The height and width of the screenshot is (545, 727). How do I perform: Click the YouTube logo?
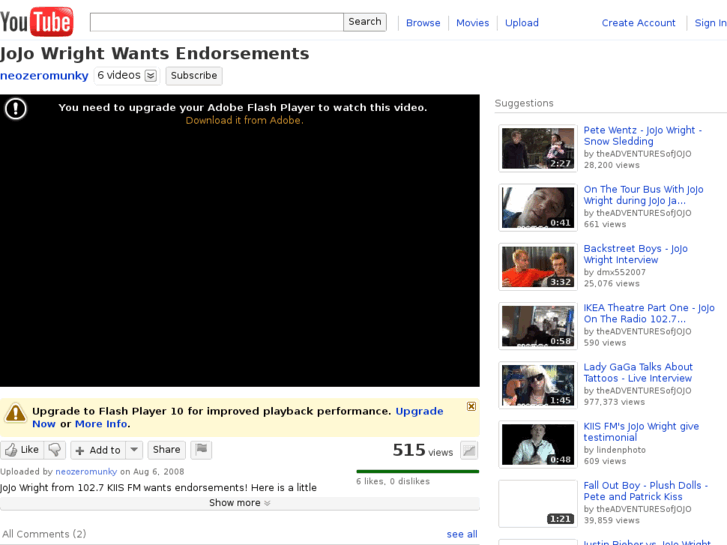pos(37,22)
